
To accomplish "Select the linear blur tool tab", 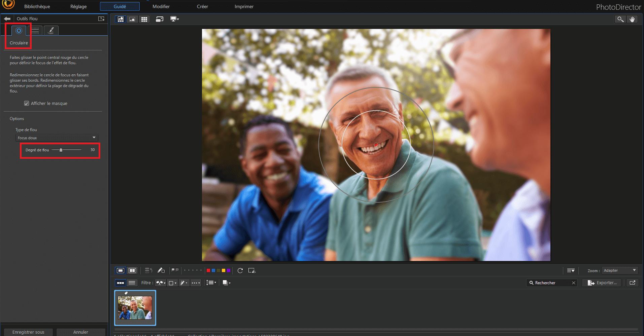I will click(x=35, y=30).
